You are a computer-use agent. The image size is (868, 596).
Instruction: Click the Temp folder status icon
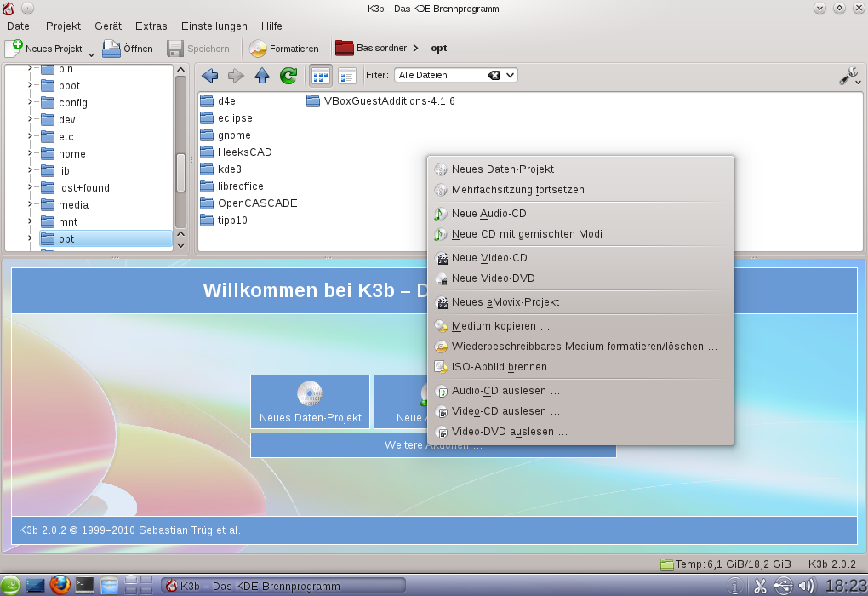[667, 564]
